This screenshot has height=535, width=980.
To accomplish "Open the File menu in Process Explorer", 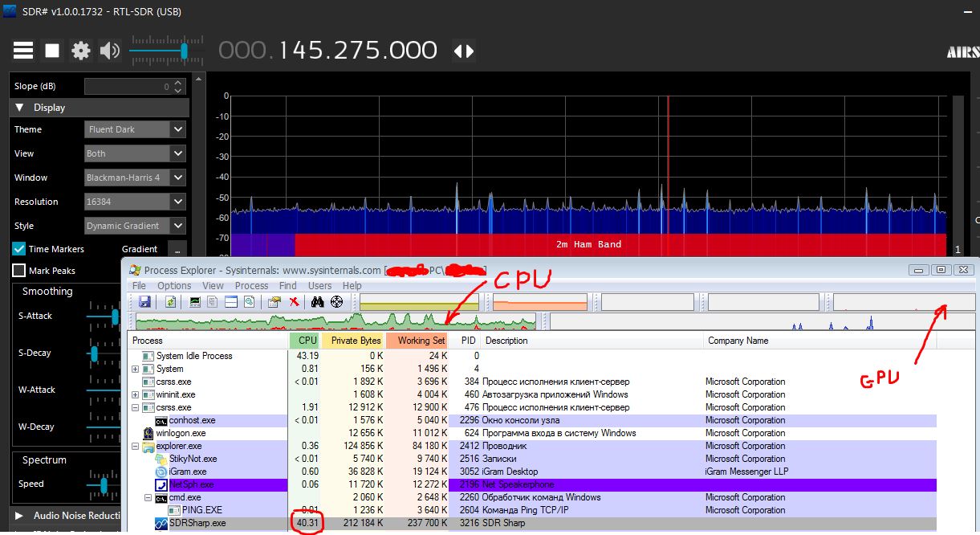I will (x=139, y=285).
